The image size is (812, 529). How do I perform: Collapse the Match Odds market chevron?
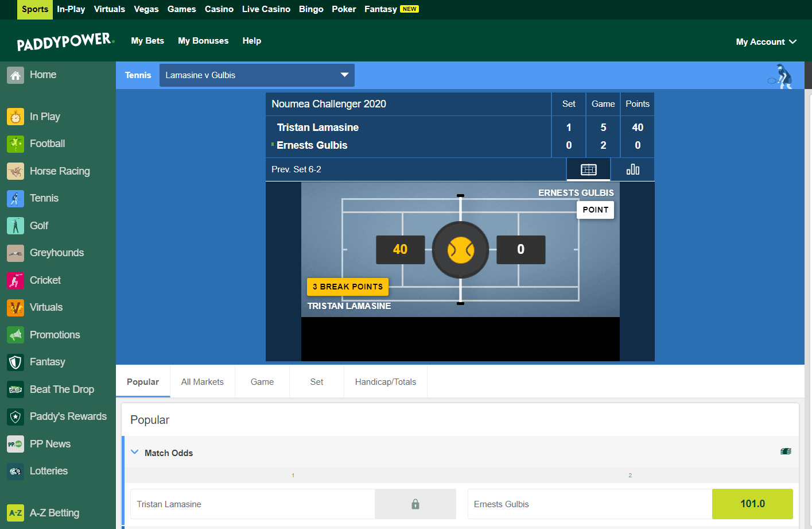(x=135, y=452)
